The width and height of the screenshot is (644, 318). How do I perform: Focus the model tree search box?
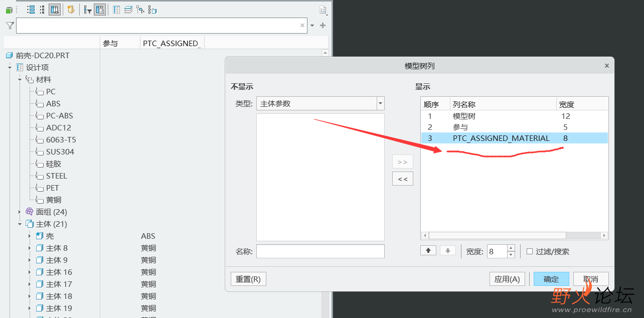pos(162,26)
